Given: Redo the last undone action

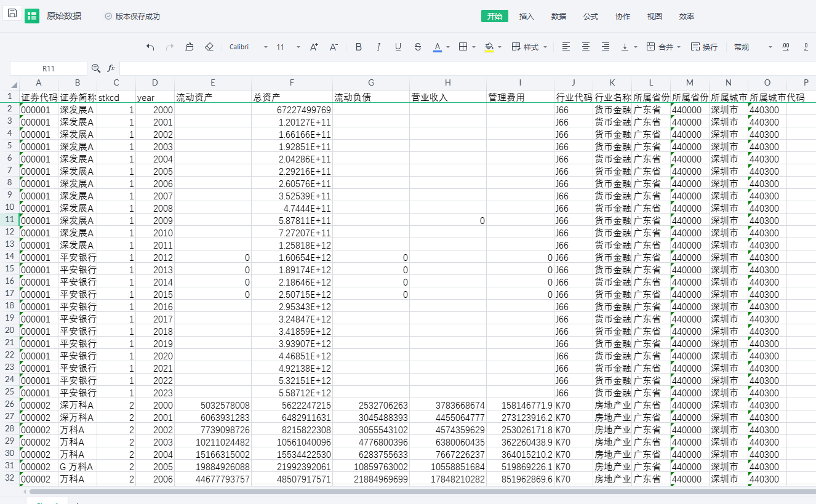Looking at the screenshot, I should 170,47.
